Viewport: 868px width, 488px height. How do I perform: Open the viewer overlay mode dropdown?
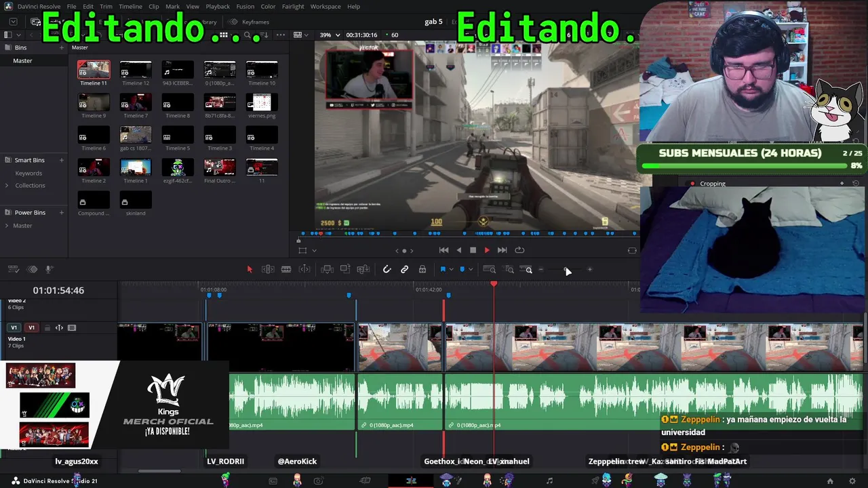(314, 251)
